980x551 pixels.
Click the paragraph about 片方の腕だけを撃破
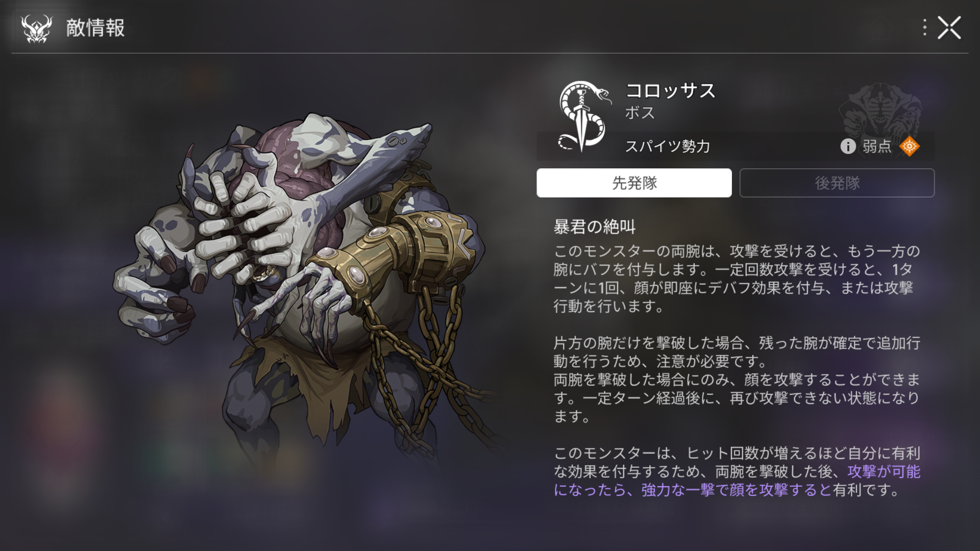(x=737, y=352)
